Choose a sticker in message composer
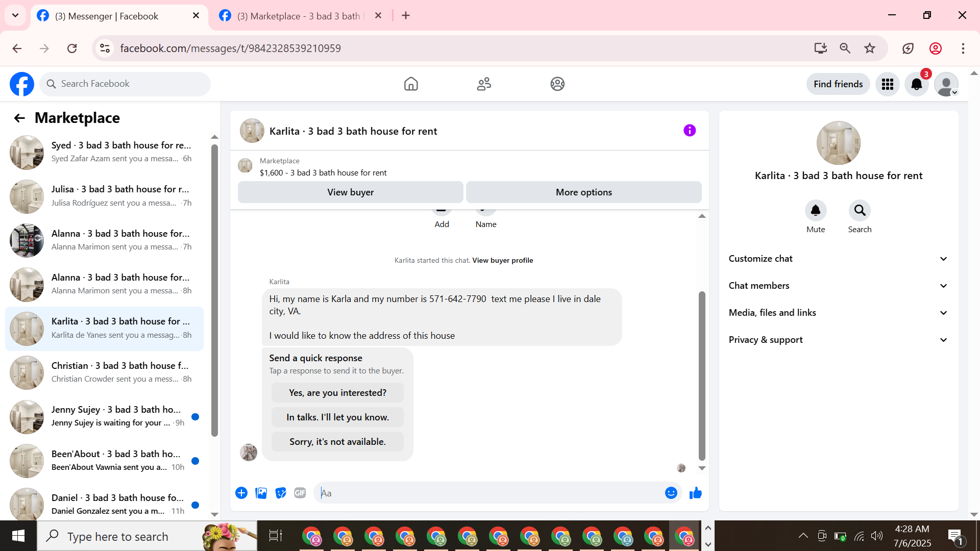The image size is (980, 551). point(281,493)
